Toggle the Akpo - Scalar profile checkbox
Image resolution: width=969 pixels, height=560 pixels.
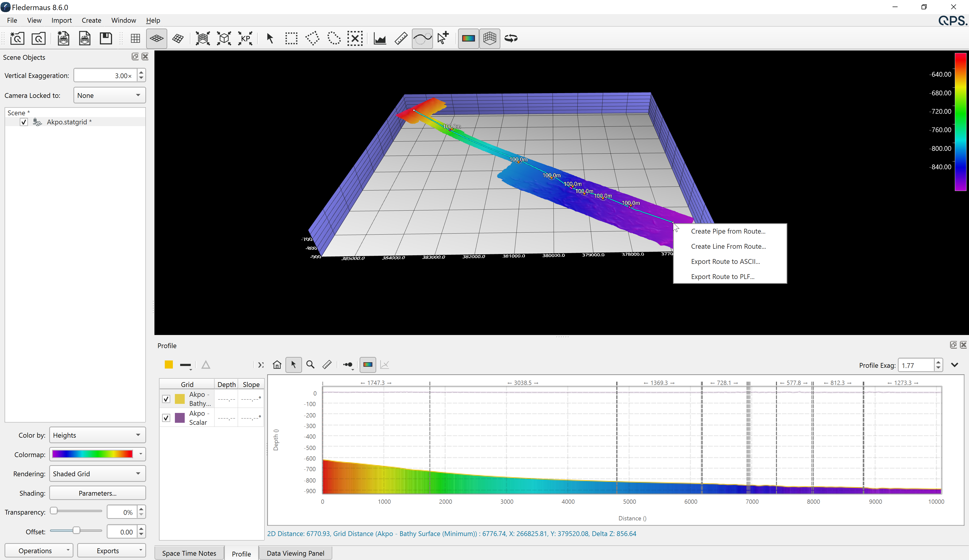(166, 418)
